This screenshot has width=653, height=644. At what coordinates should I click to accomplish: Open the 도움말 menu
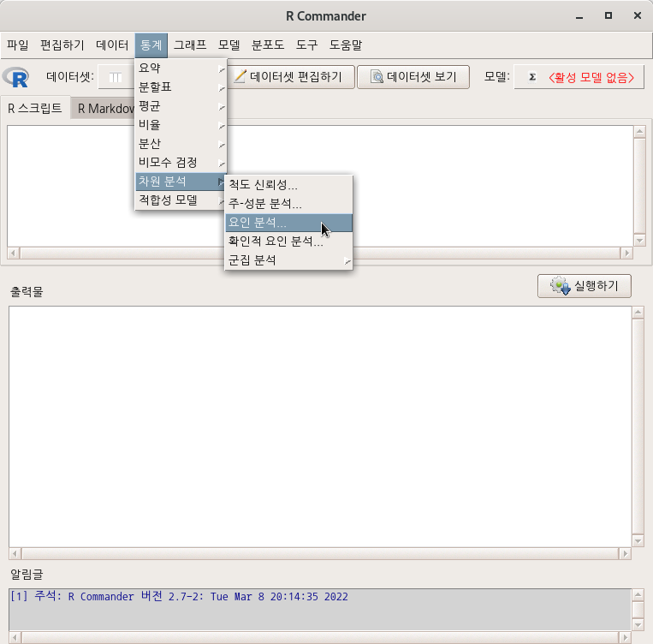click(346, 45)
